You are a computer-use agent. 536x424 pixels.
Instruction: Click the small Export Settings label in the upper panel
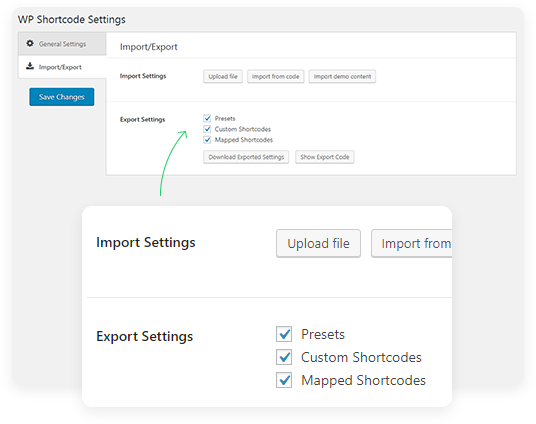pyautogui.click(x=143, y=119)
